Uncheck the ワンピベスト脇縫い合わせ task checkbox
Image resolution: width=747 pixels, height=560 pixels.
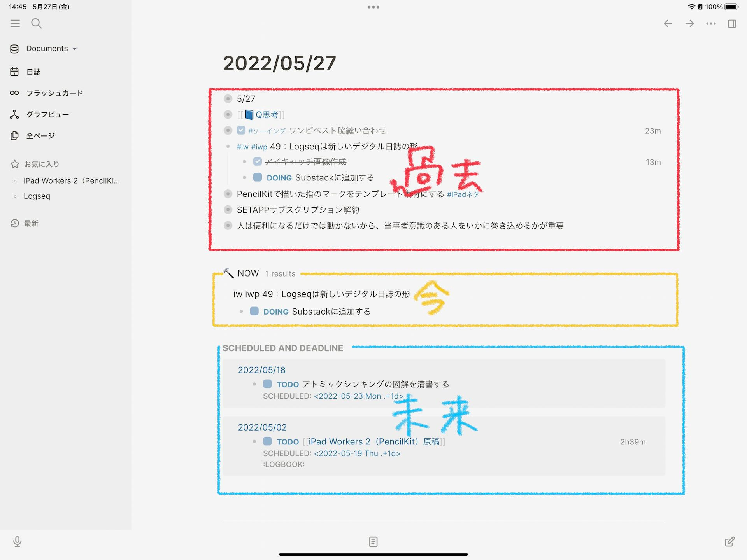tap(241, 130)
